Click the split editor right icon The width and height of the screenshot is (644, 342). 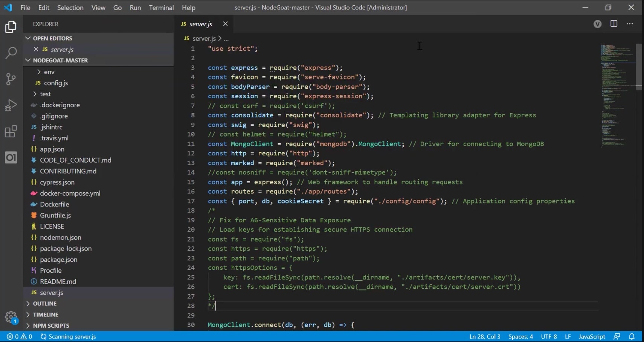pos(614,24)
